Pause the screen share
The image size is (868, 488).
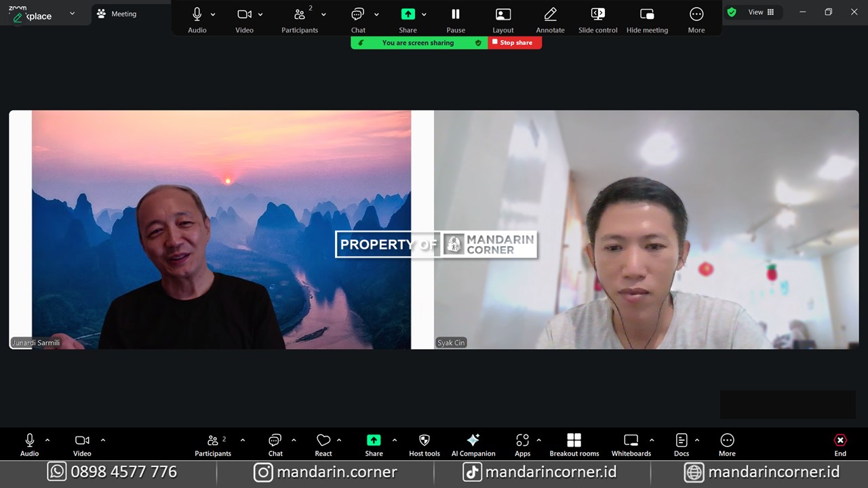click(456, 15)
